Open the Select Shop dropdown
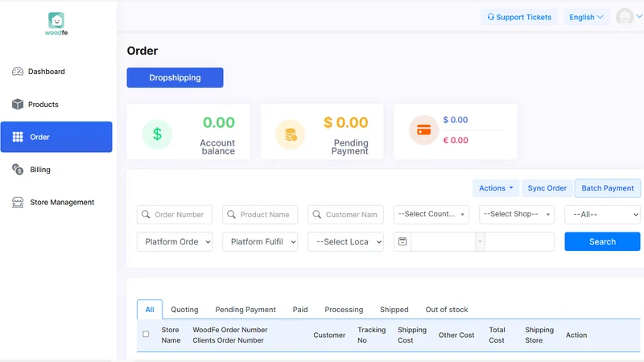 click(x=517, y=214)
